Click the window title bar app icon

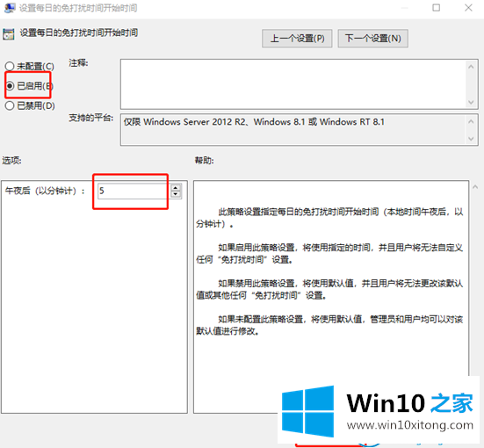click(x=10, y=8)
